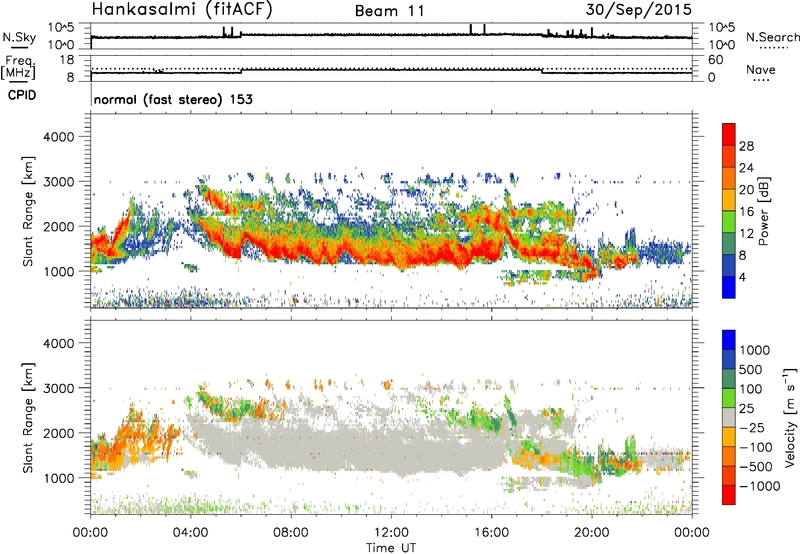Click the '16:00' time axis tick label
The height and width of the screenshot is (554, 800).
[491, 533]
